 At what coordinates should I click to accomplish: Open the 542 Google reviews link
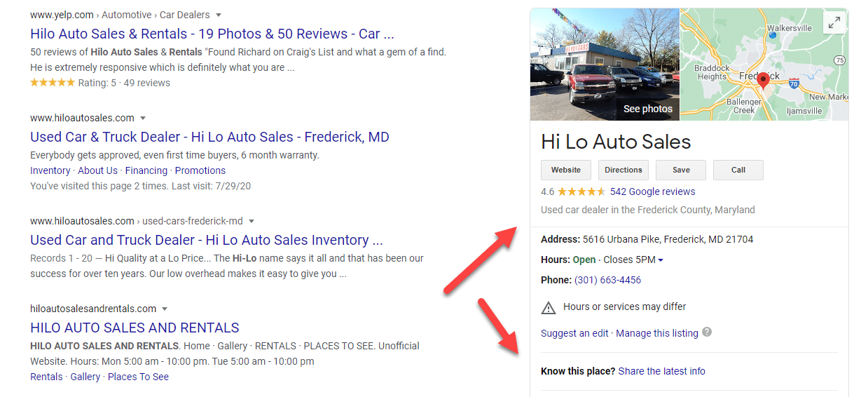[652, 191]
